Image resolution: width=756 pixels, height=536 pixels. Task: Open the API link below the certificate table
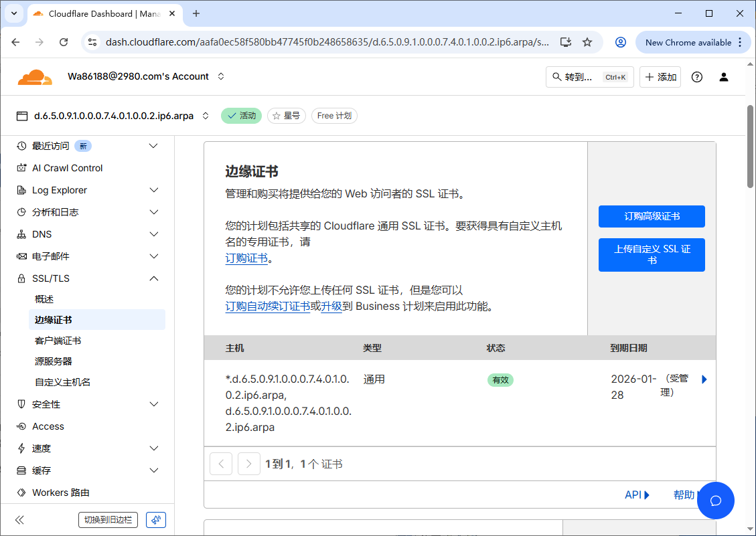[x=632, y=495]
